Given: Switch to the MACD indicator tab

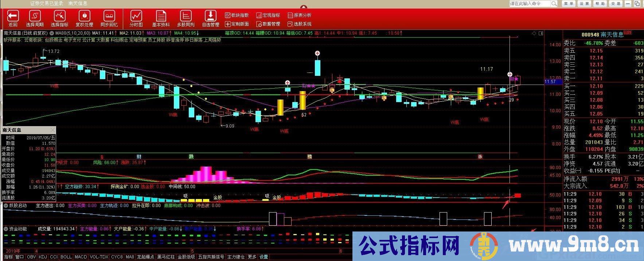Looking at the screenshot, I should (x=81, y=257).
